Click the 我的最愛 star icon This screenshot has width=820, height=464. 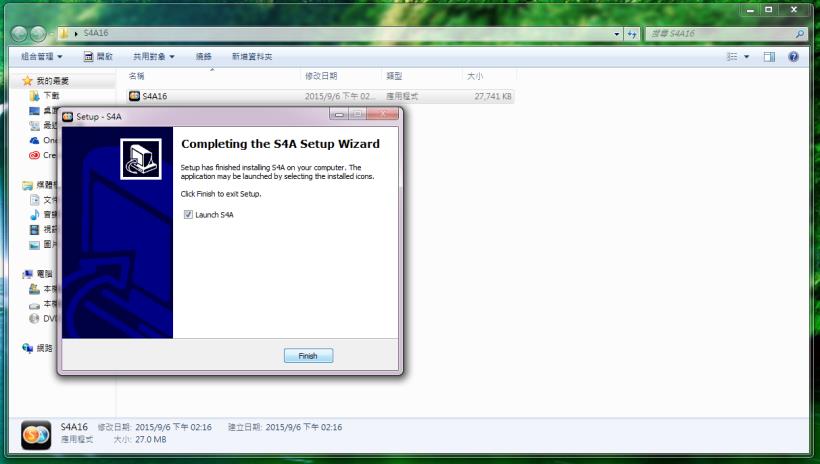pos(27,80)
